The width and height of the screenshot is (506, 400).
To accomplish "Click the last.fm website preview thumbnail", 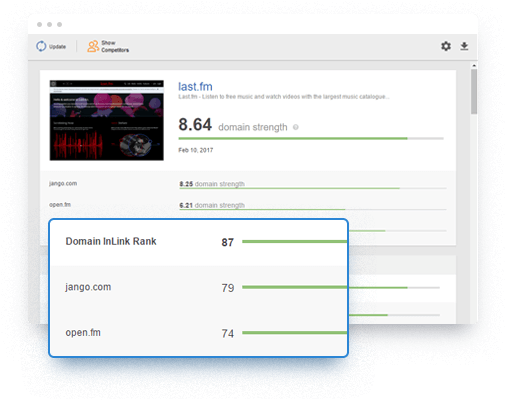I will [107, 120].
